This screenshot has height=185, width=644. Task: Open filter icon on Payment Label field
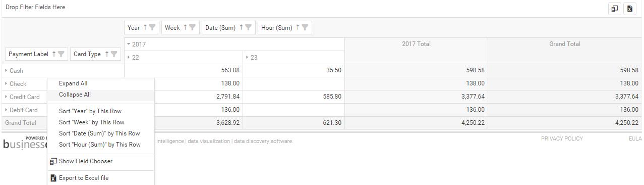point(61,54)
